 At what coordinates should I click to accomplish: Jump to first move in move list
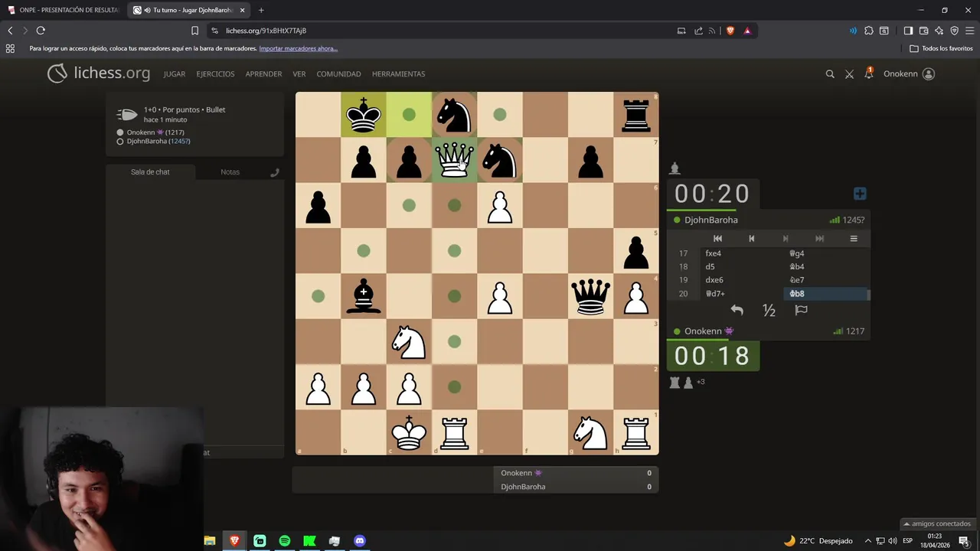(717, 239)
